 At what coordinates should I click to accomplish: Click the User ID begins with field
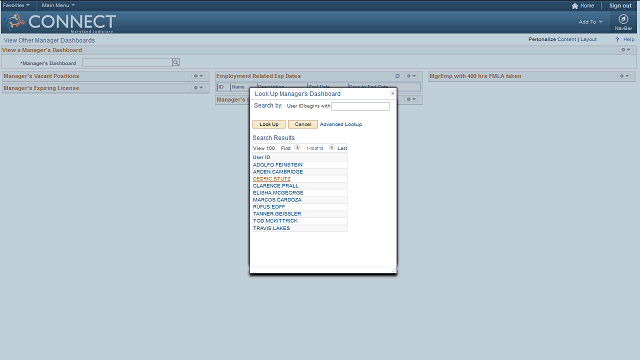tap(360, 107)
